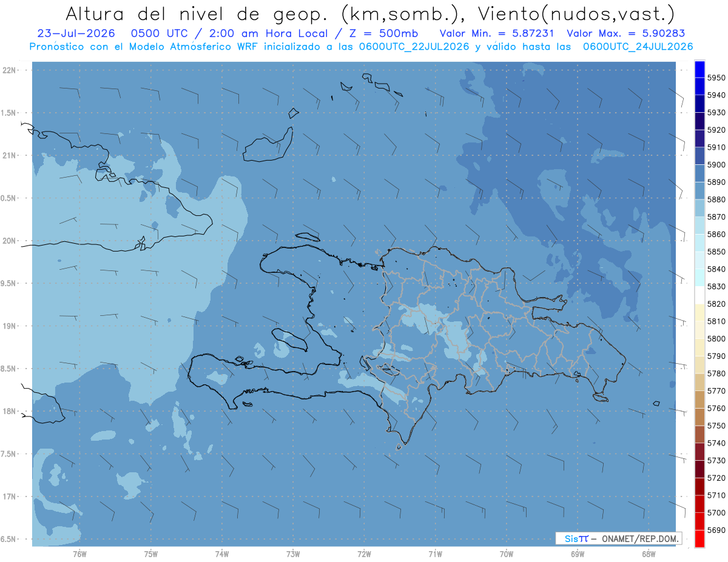
Task: Click the '20N' latitude label
Action: (x=10, y=241)
